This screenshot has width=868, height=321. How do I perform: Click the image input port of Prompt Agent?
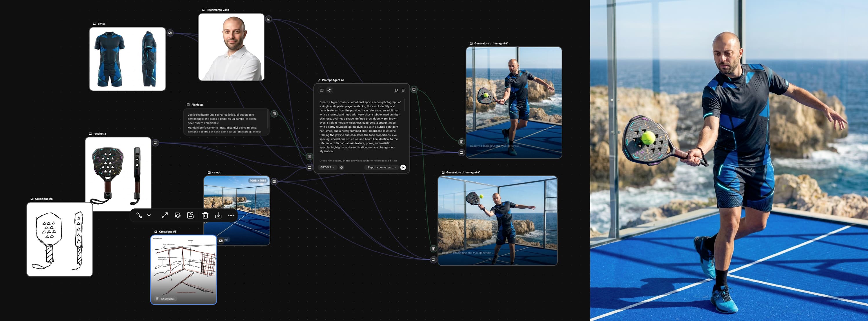point(309,168)
